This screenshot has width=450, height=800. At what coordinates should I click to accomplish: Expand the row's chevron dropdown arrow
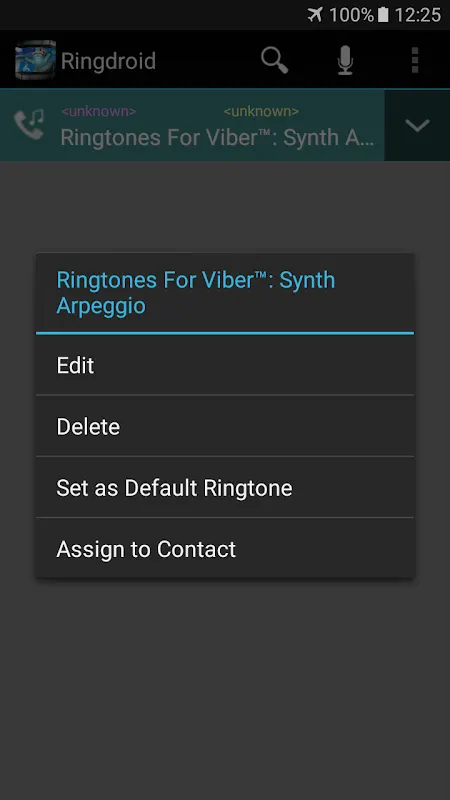[417, 126]
